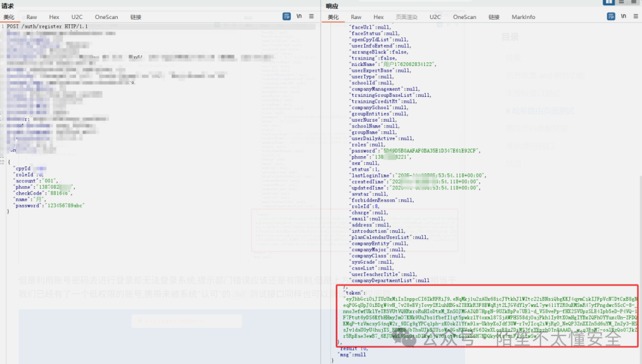Click "companyMajor":null in the response
642x364 pixels.
(x=377, y=249)
